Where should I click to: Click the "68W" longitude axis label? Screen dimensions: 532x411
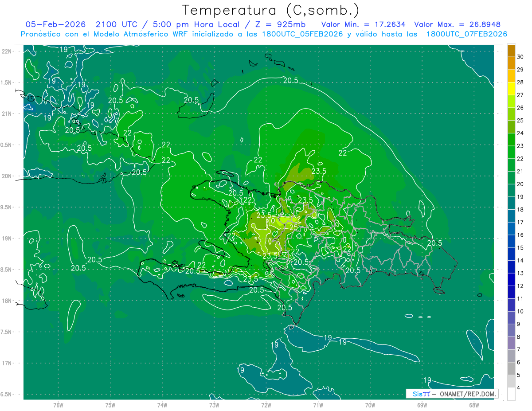click(x=473, y=405)
